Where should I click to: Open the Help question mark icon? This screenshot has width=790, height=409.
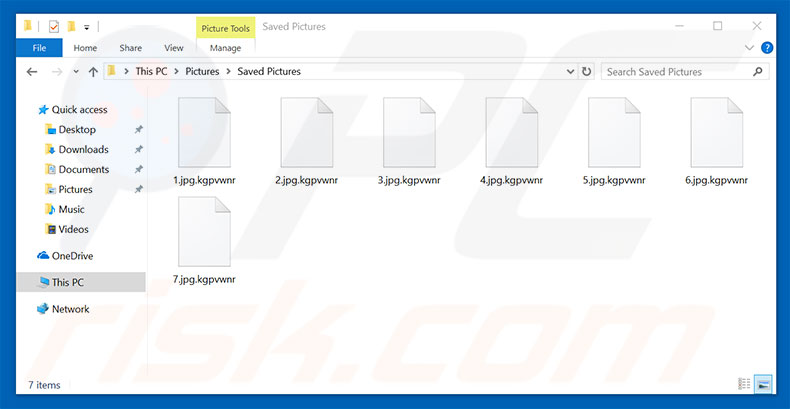(767, 47)
